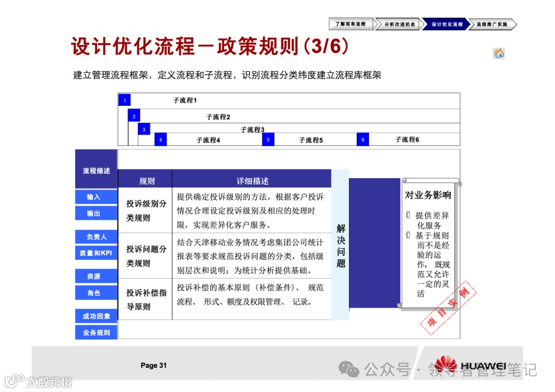
Task: Click the 子流程5 label
Action: [311, 140]
